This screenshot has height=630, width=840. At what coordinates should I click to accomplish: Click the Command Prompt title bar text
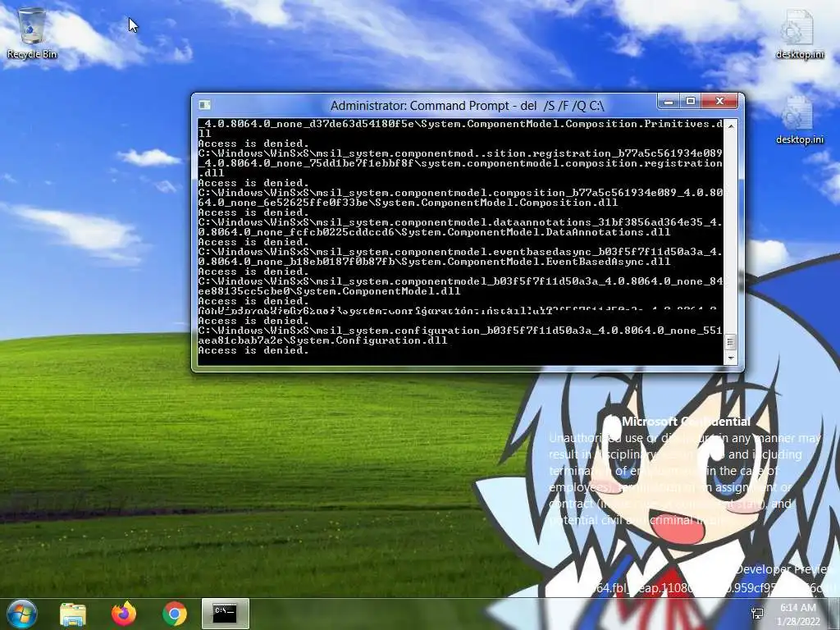[467, 106]
